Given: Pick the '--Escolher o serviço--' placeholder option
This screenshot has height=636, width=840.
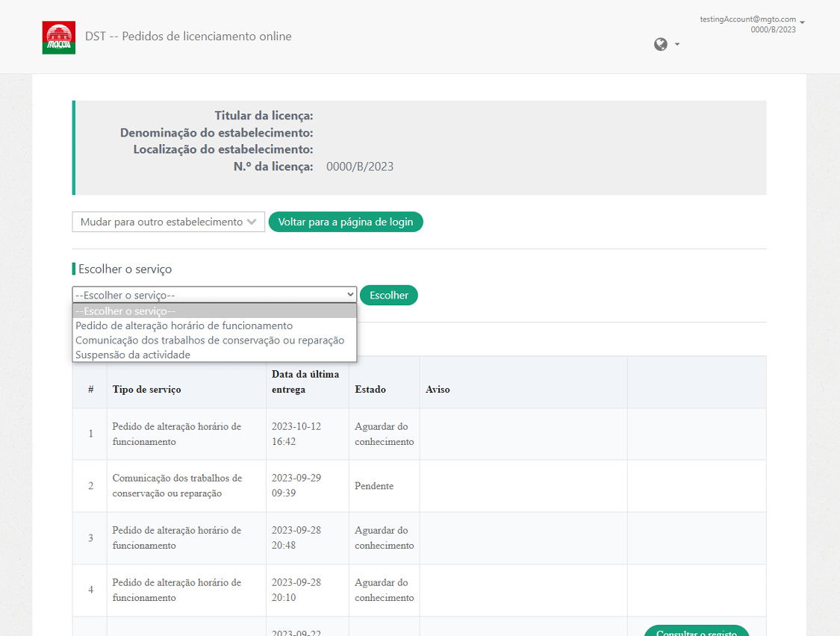Looking at the screenshot, I should click(125, 311).
